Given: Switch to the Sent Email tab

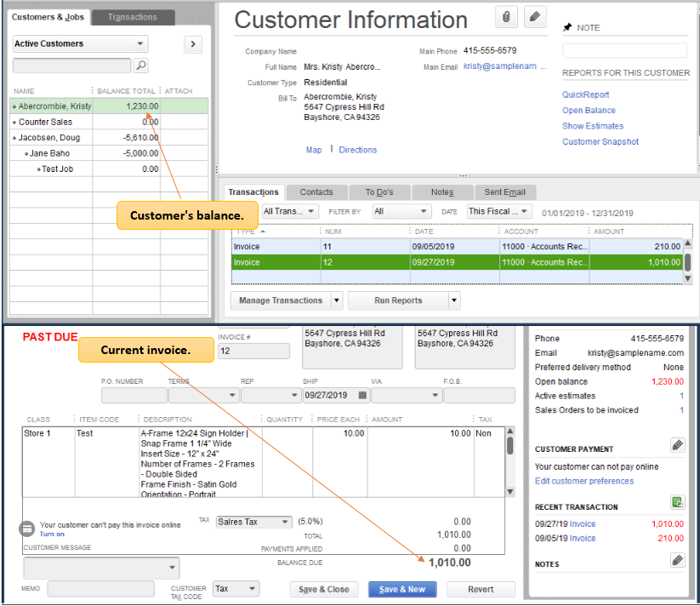Looking at the screenshot, I should coord(504,192).
